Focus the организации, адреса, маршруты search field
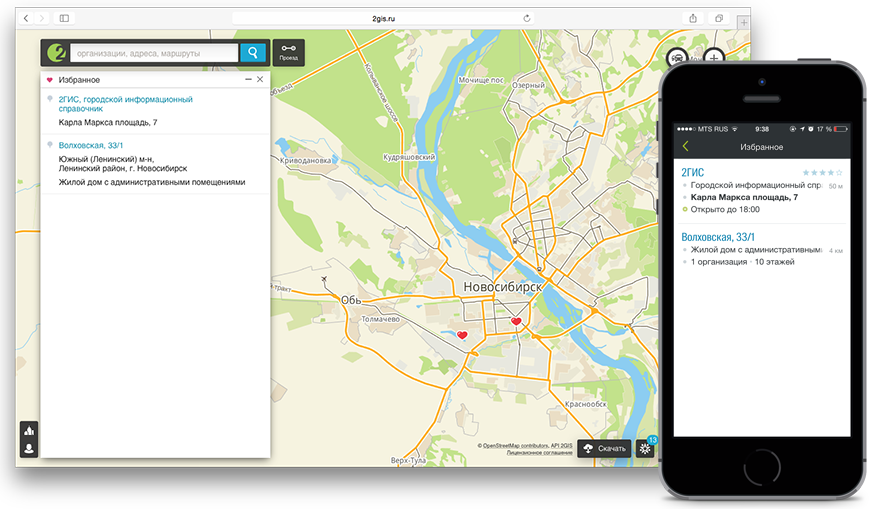 [154, 53]
